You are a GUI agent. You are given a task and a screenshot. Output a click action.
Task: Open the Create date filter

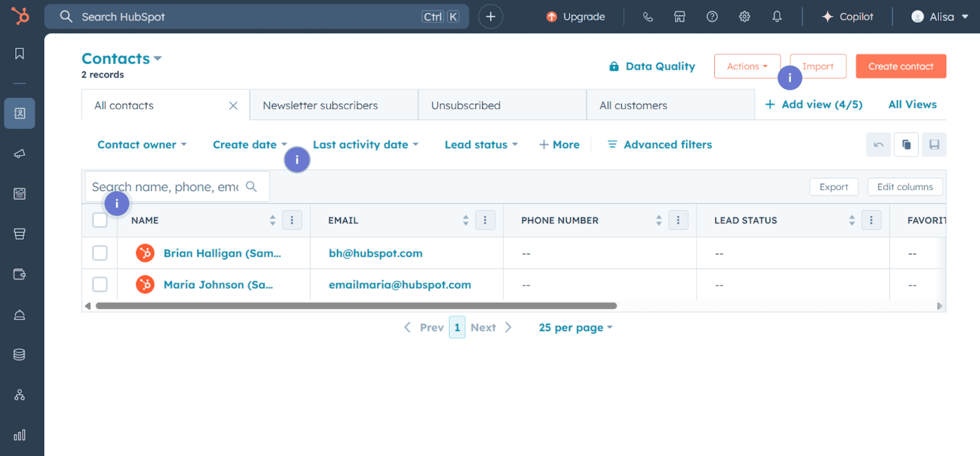tap(250, 145)
